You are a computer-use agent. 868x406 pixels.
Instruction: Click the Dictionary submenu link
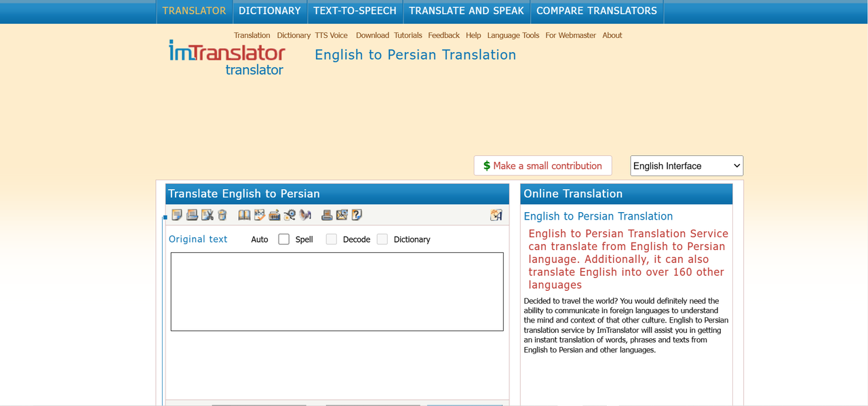pos(294,35)
